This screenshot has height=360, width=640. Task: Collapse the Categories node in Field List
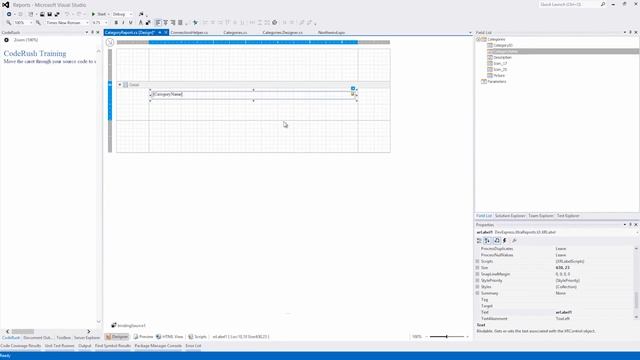pos(478,40)
